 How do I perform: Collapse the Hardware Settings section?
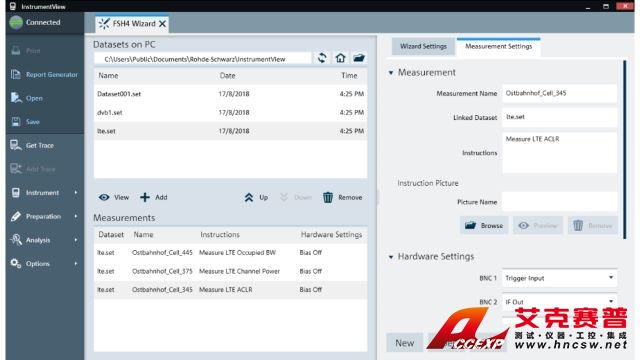[x=391, y=257]
